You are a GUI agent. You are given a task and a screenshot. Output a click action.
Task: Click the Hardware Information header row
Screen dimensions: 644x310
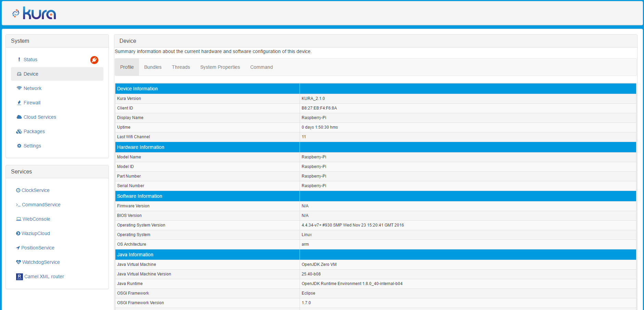376,147
